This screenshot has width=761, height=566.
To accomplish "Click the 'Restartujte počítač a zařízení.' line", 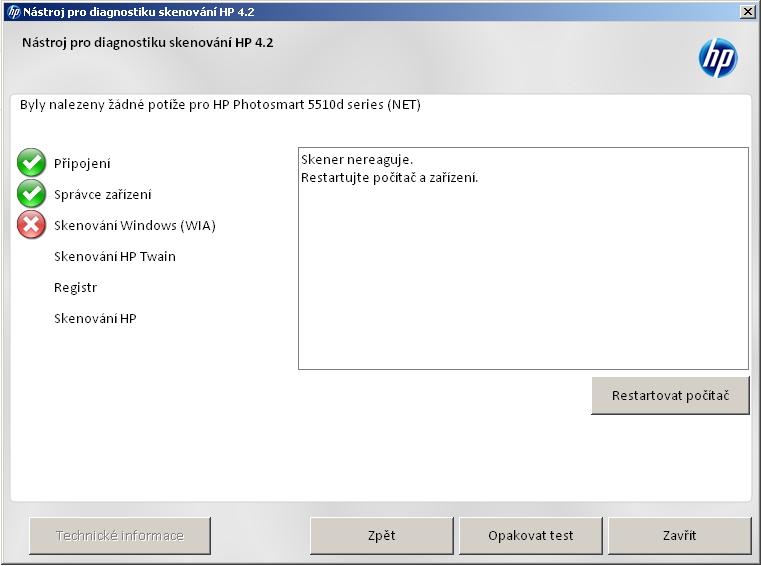I will tap(389, 178).
